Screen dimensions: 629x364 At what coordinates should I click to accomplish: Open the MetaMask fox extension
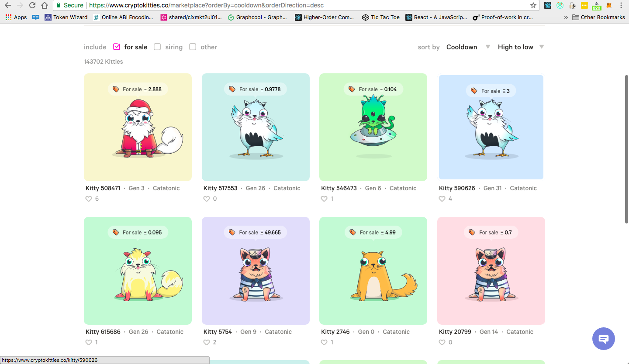[609, 5]
